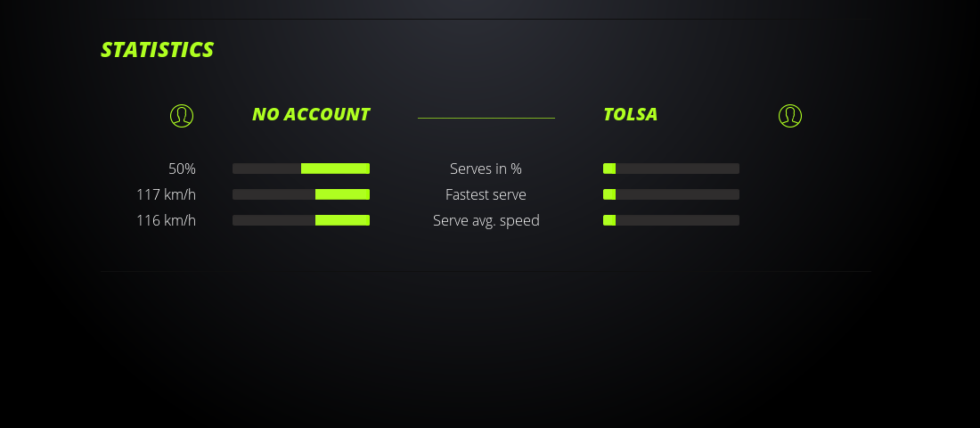Click the 117 km/h fastest serve value
980x428 pixels.
(166, 194)
